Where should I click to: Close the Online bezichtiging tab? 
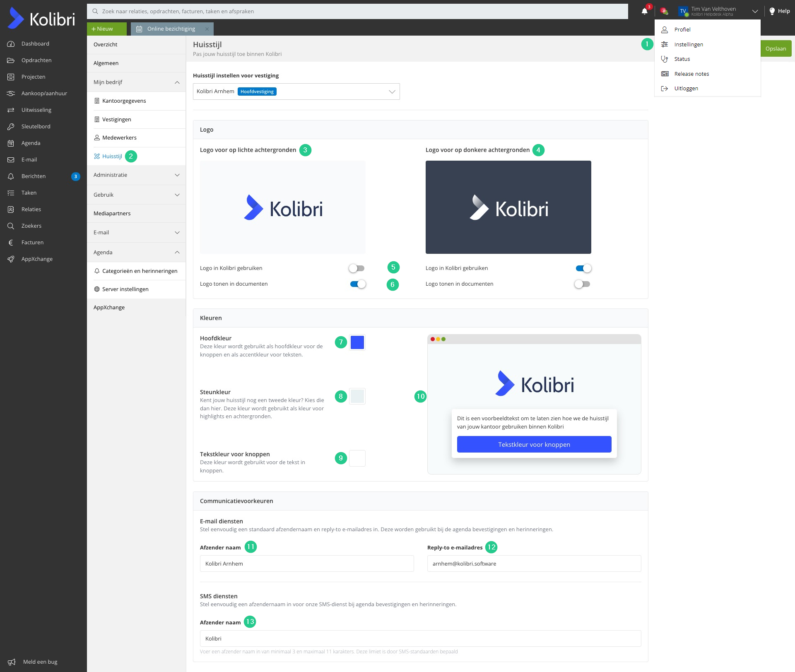point(207,29)
